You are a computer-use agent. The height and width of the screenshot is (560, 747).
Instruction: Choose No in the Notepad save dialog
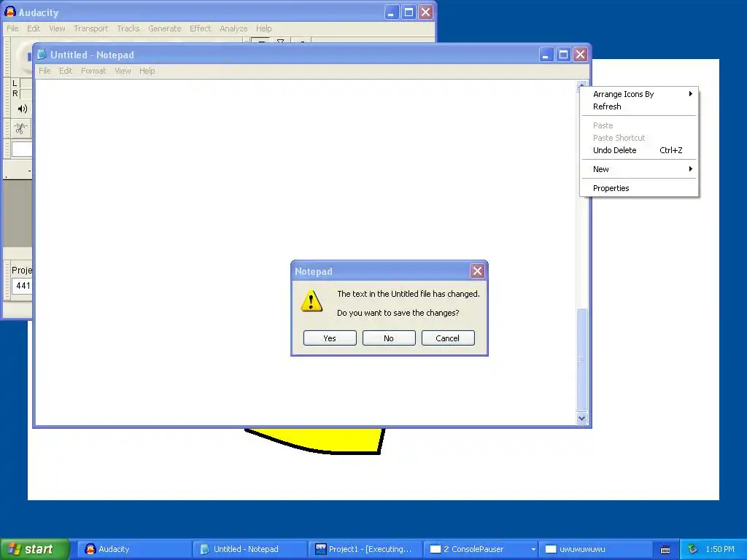pos(389,338)
